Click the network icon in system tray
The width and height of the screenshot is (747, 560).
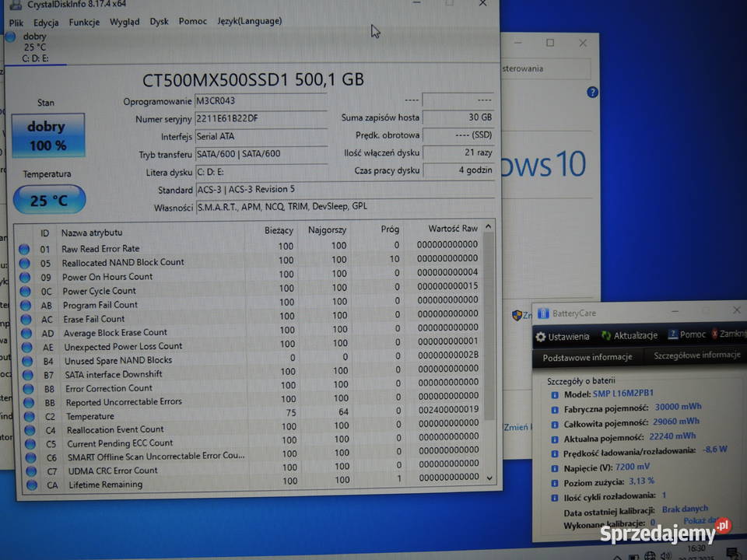(x=650, y=554)
